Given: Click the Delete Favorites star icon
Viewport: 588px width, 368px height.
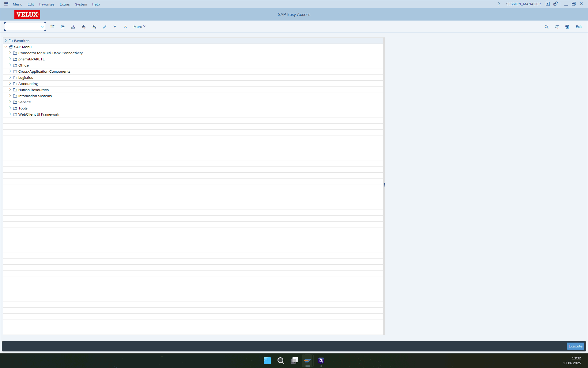Looking at the screenshot, I should (x=94, y=27).
